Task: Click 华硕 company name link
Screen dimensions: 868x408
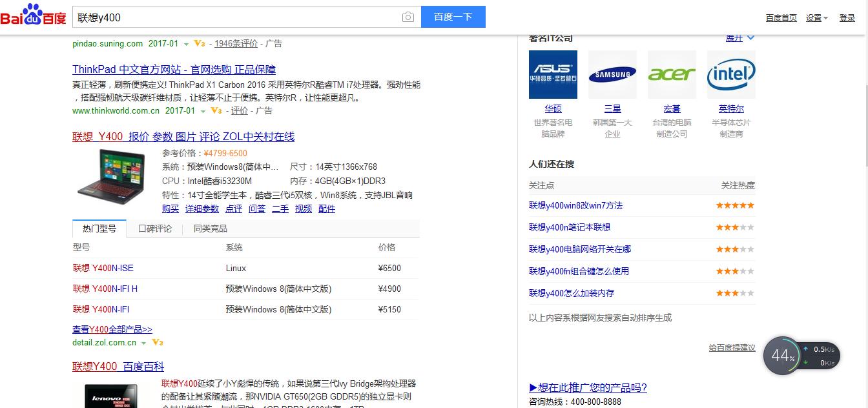Action: pos(553,109)
